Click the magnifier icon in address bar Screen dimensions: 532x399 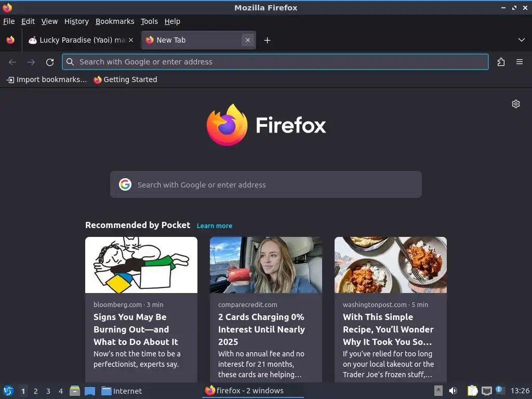click(70, 62)
